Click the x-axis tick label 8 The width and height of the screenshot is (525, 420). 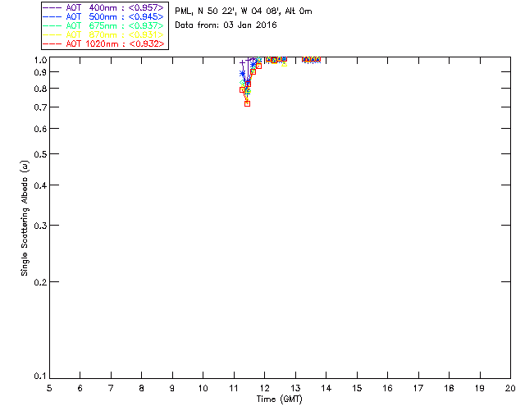142,388
